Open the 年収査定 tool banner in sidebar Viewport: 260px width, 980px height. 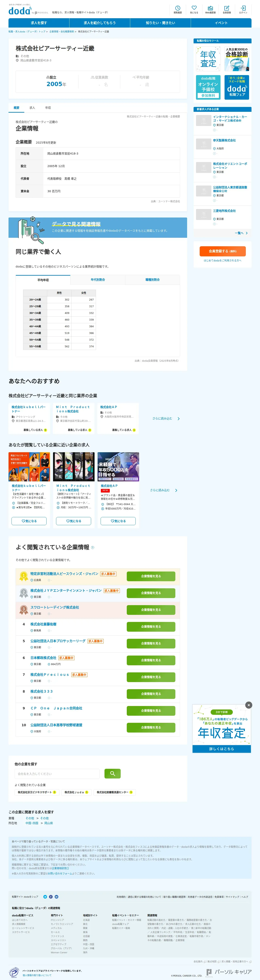(208, 59)
